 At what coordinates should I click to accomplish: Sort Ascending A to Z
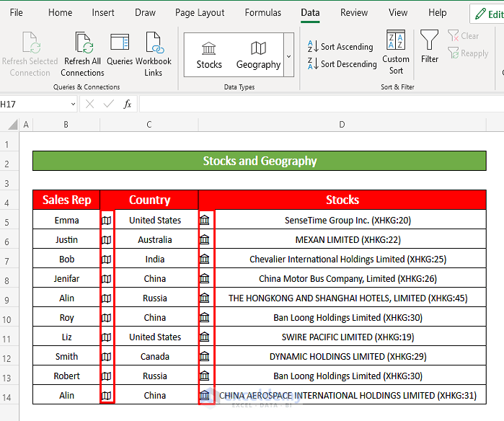pyautogui.click(x=340, y=47)
